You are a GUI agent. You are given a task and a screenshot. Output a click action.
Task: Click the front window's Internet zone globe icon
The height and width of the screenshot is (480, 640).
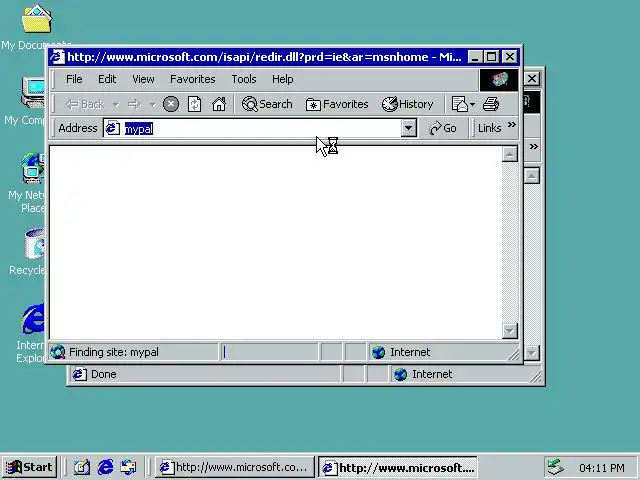click(378, 352)
